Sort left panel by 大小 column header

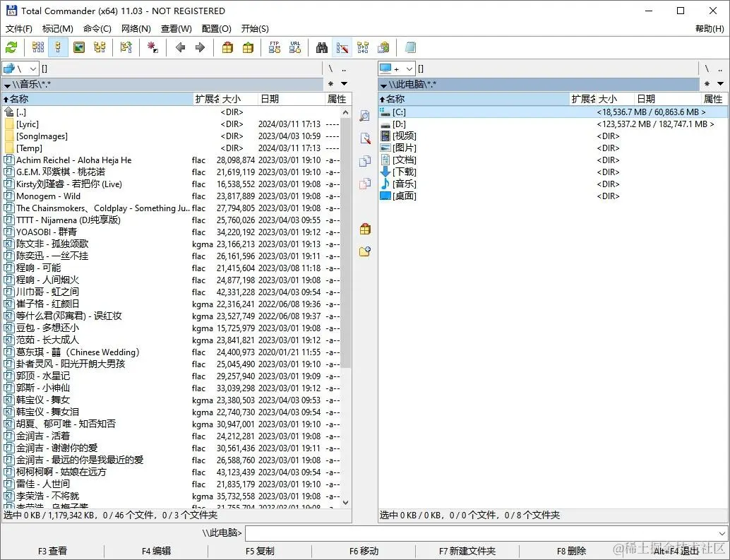point(239,99)
